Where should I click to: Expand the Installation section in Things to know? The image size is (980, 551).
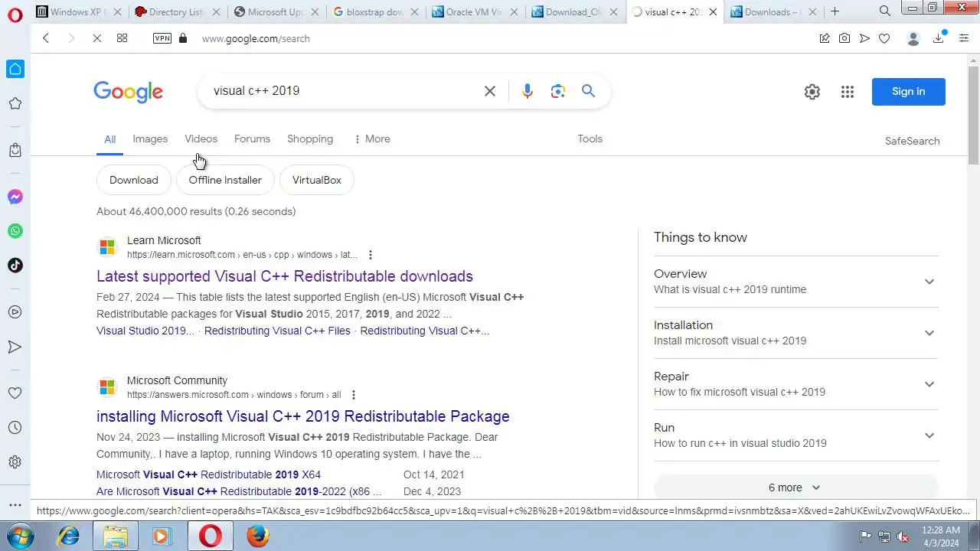(x=796, y=333)
